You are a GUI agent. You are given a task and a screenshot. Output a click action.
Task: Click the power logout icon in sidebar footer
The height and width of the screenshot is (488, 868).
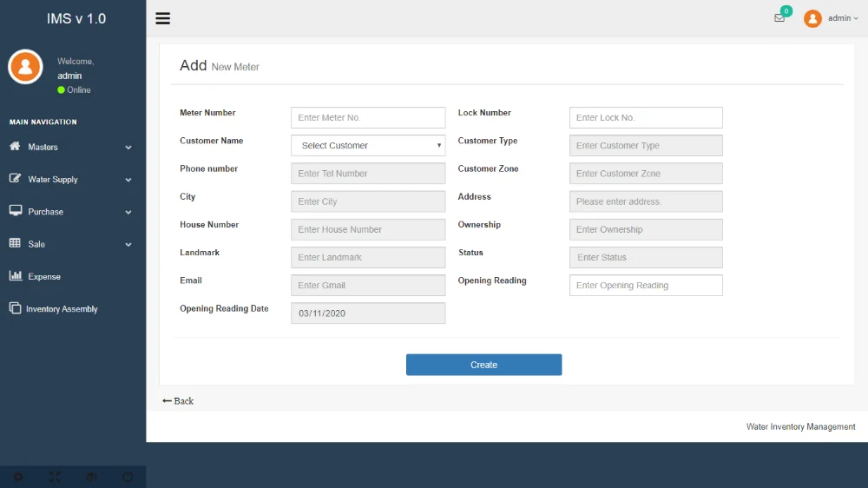click(128, 477)
